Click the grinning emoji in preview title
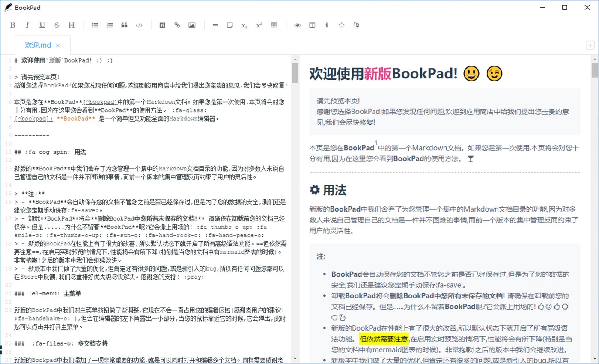Screen dimensions: 599x364 coord(471,74)
